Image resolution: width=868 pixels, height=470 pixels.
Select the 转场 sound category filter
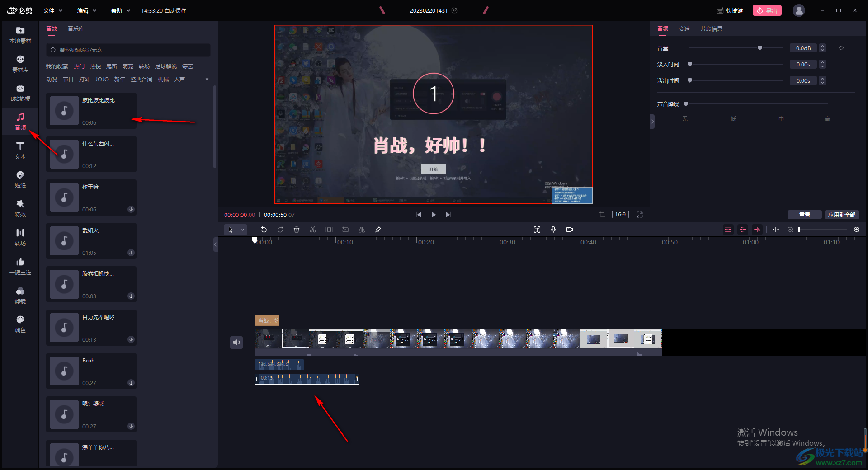[x=144, y=66]
